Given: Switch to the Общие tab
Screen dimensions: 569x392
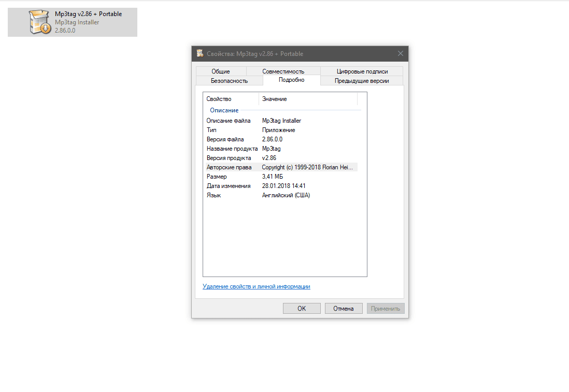Looking at the screenshot, I should click(221, 71).
